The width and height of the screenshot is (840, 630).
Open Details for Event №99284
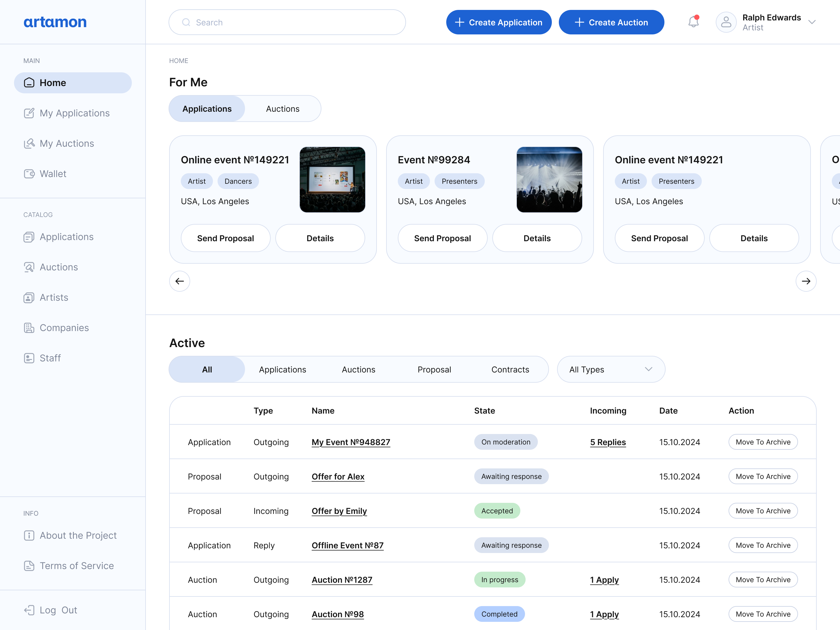point(537,238)
